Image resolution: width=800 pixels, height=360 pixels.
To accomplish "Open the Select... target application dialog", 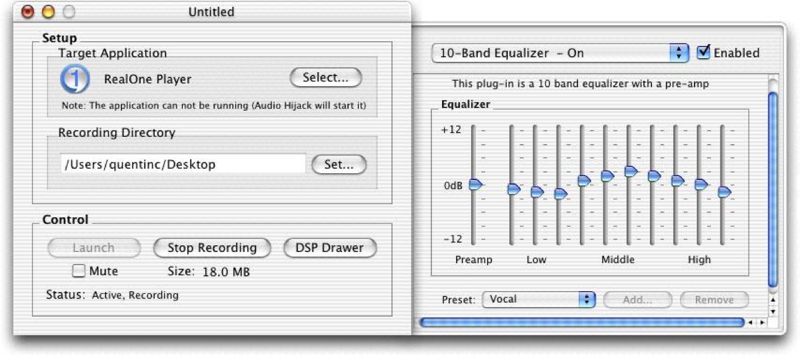I will point(326,78).
